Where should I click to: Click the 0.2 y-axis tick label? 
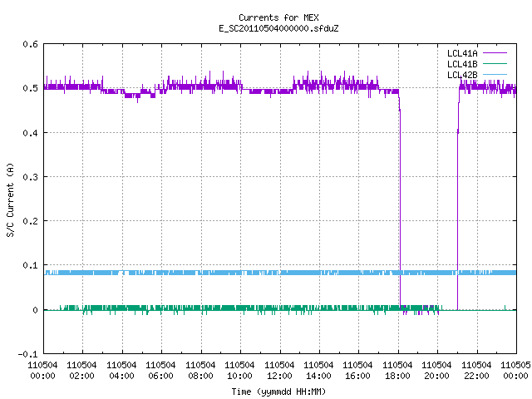[31, 221]
